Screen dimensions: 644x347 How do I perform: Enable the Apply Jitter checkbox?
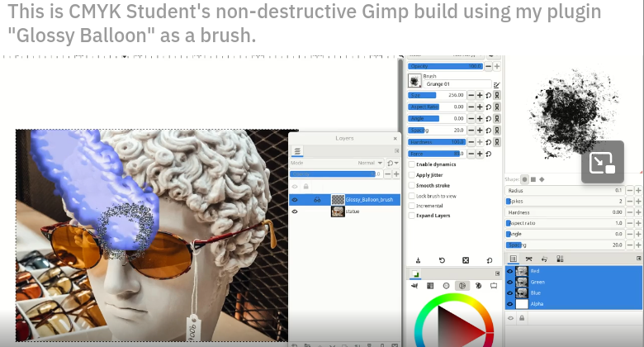[411, 174]
